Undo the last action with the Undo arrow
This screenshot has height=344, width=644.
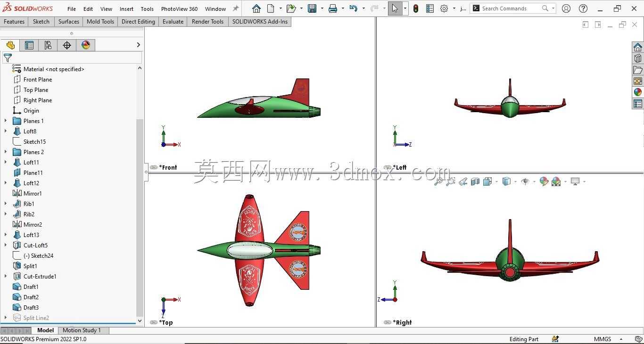point(354,8)
